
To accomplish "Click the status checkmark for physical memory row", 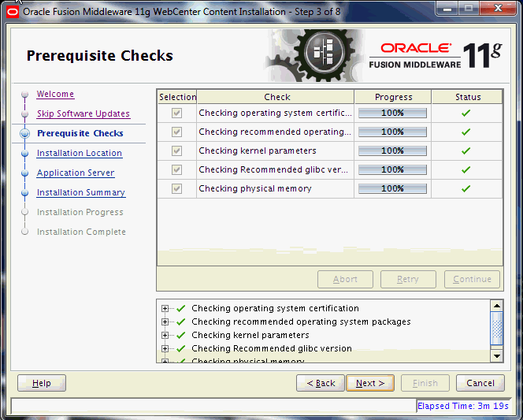I will coord(466,189).
